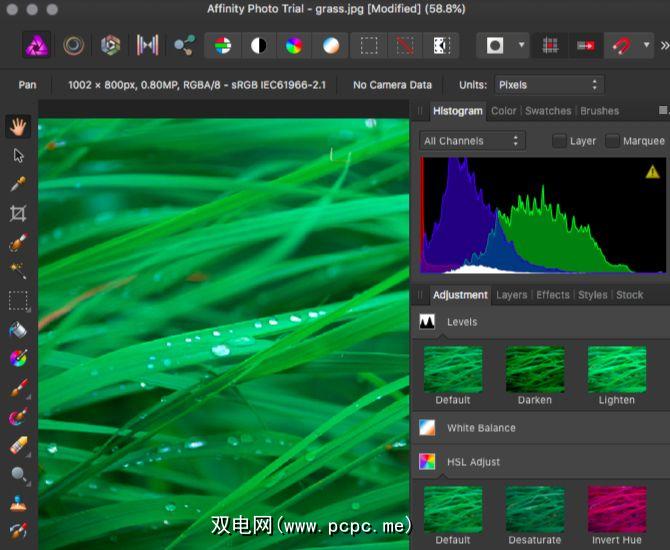This screenshot has height=550, width=670.
Task: Select the Move tool arrow
Action: (18, 155)
